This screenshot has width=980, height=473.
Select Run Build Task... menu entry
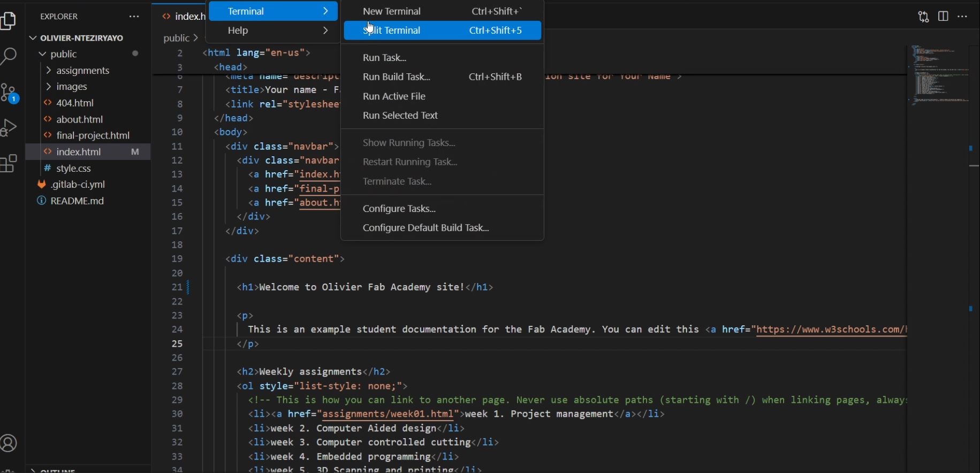442,77
